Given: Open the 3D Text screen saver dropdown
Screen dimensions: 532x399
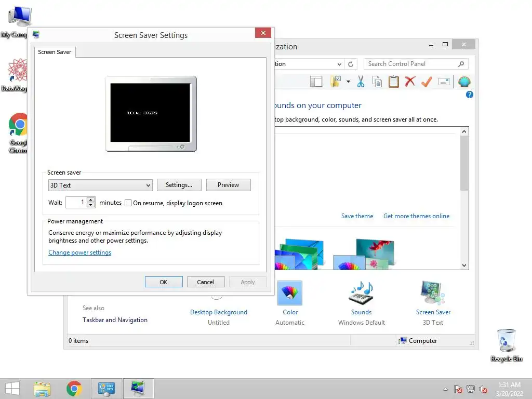Looking at the screenshot, I should pos(100,185).
